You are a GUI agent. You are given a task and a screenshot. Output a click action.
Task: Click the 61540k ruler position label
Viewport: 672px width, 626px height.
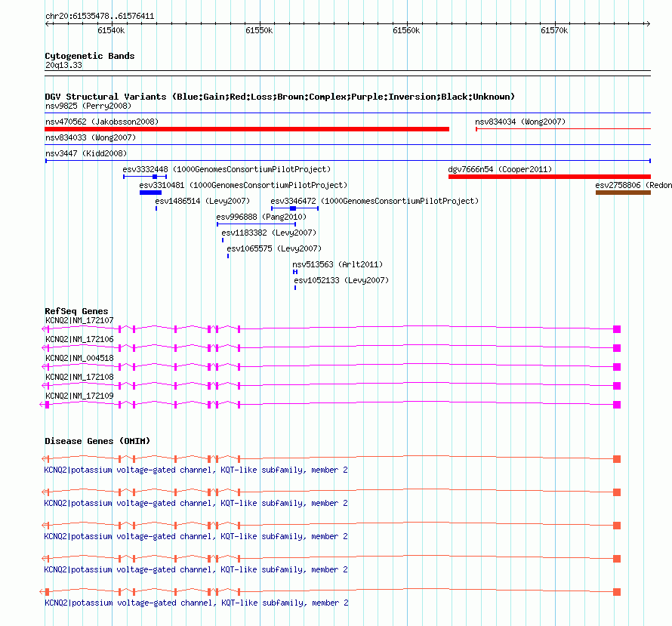[111, 30]
